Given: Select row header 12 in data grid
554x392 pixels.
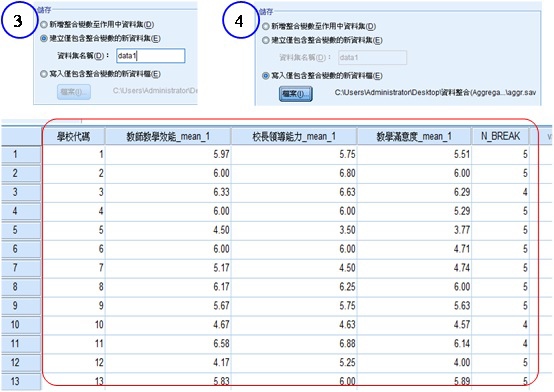Looking at the screenshot, I should click(21, 362).
